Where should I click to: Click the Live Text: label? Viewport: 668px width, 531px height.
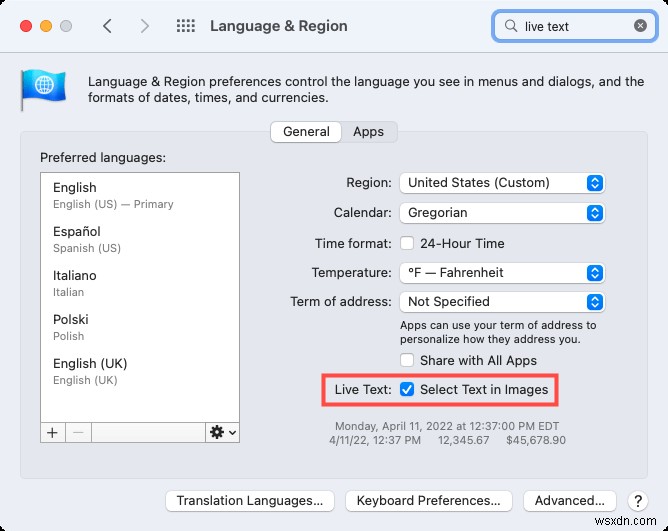pos(363,390)
